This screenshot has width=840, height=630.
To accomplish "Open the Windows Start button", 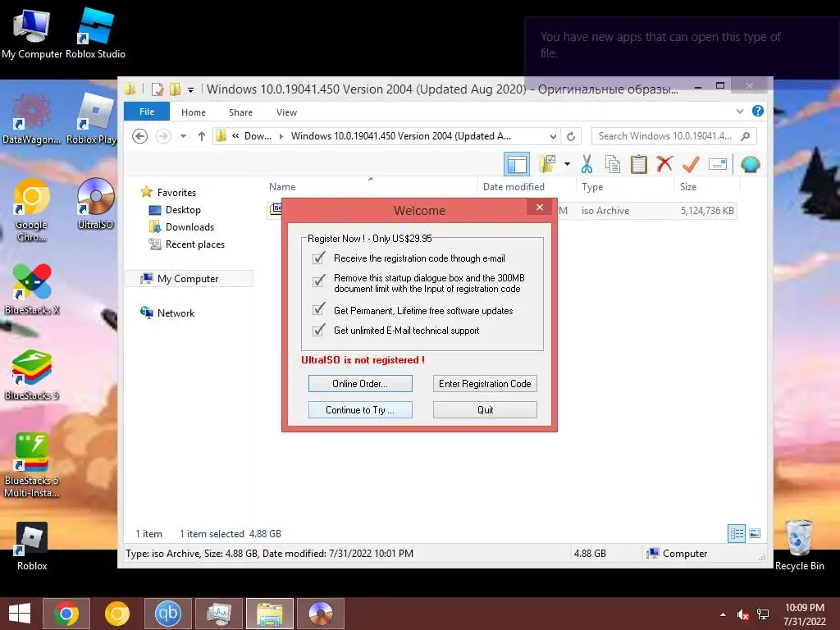I will tap(20, 614).
